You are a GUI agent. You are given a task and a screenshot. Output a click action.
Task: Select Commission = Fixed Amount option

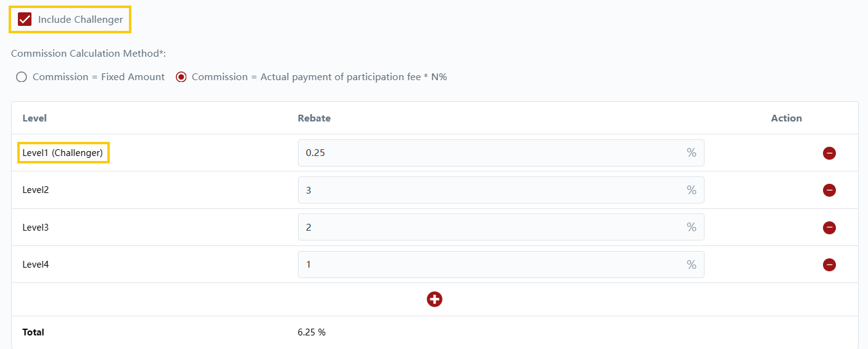point(22,77)
